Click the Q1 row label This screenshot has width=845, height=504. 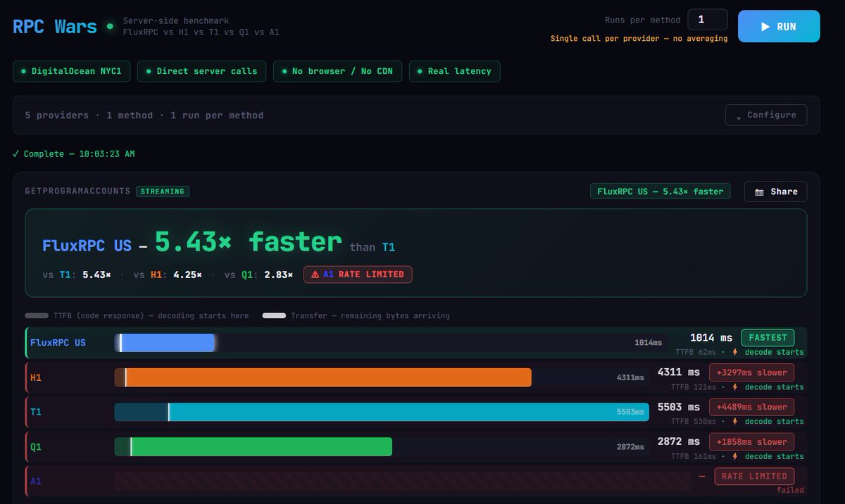[36, 447]
